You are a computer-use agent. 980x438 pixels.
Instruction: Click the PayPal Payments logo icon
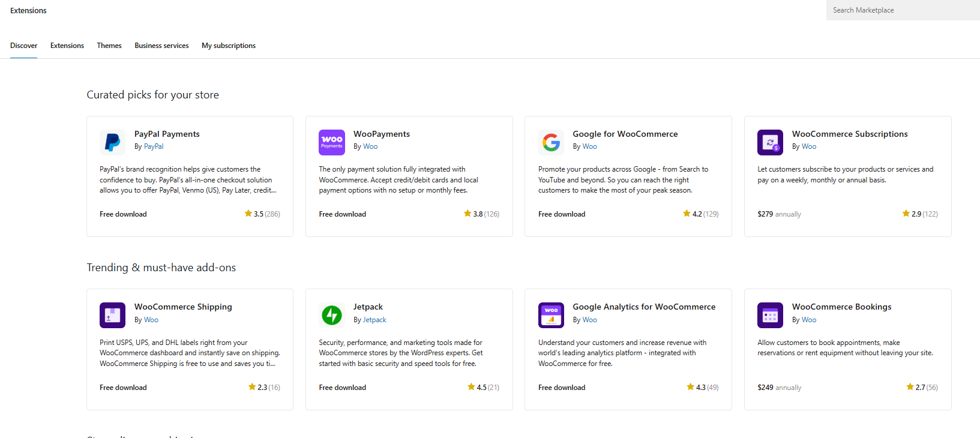click(x=112, y=142)
